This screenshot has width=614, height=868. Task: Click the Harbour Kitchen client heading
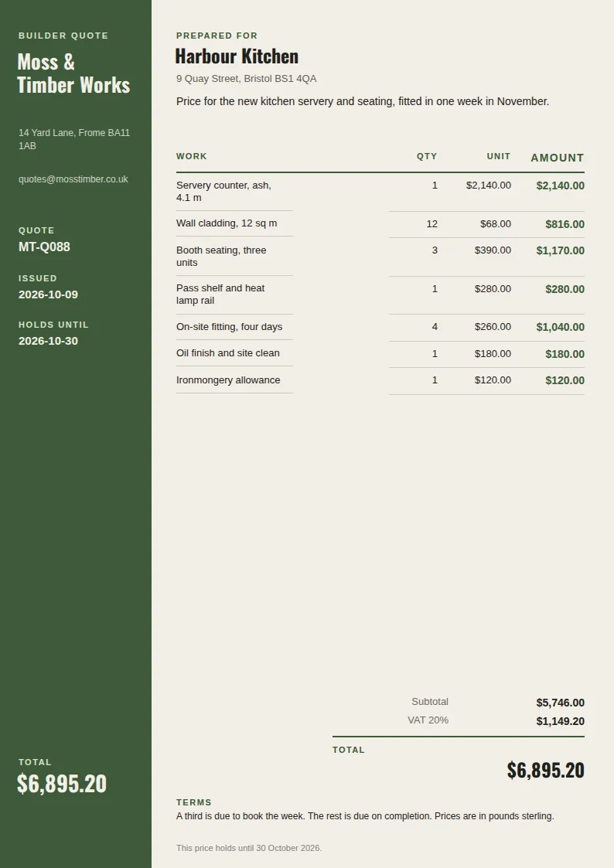[237, 56]
